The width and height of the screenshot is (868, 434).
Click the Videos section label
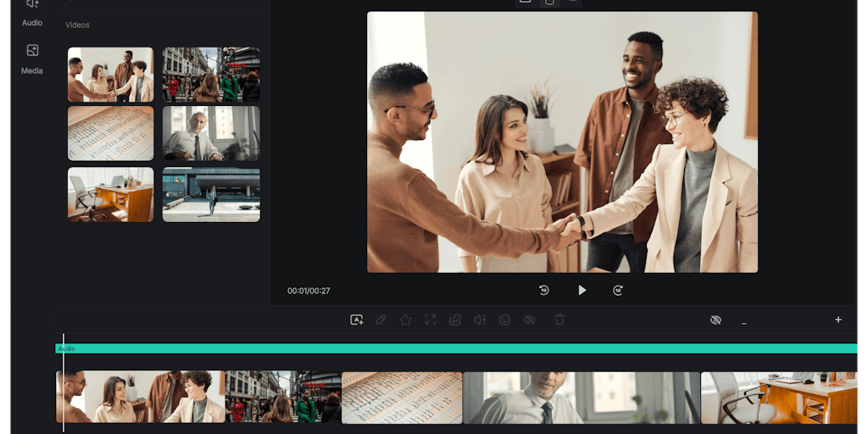77,25
